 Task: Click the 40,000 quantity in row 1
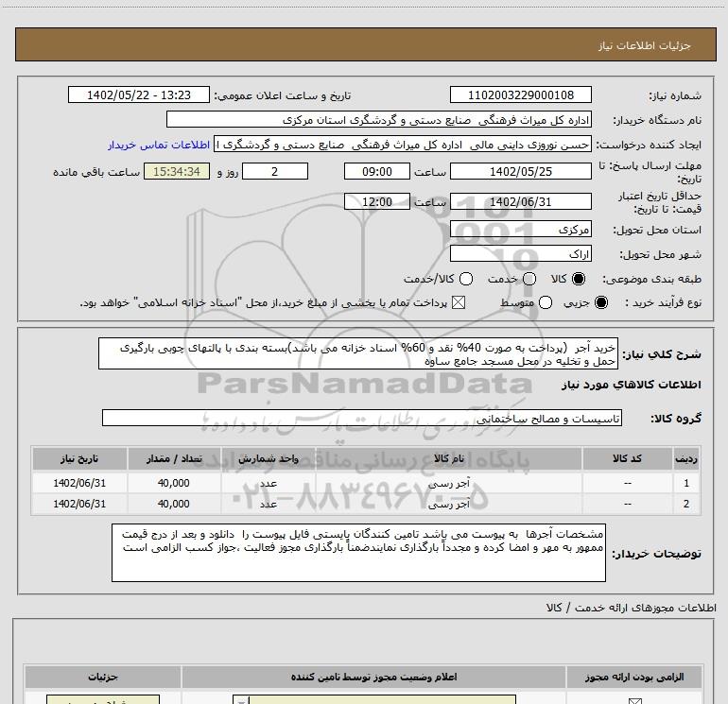[173, 483]
